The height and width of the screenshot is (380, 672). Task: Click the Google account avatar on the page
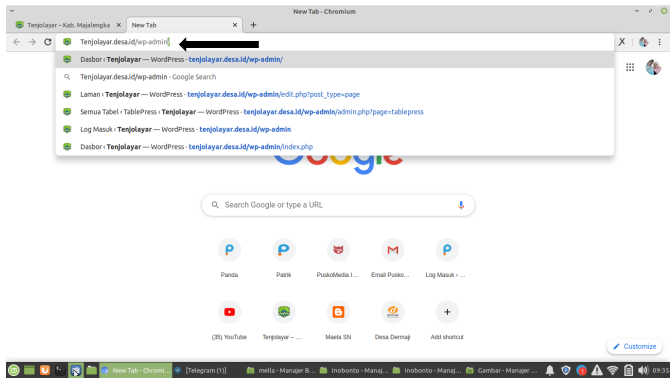653,67
